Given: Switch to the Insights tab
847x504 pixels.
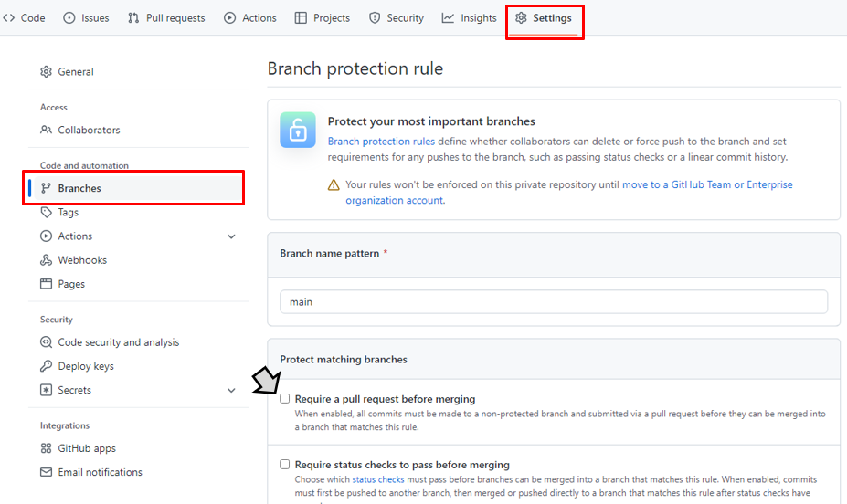Looking at the screenshot, I should pyautogui.click(x=469, y=18).
